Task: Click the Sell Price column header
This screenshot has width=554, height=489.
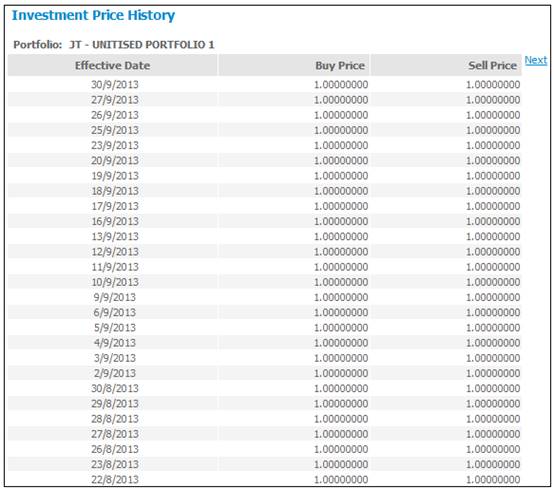Action: coord(446,65)
